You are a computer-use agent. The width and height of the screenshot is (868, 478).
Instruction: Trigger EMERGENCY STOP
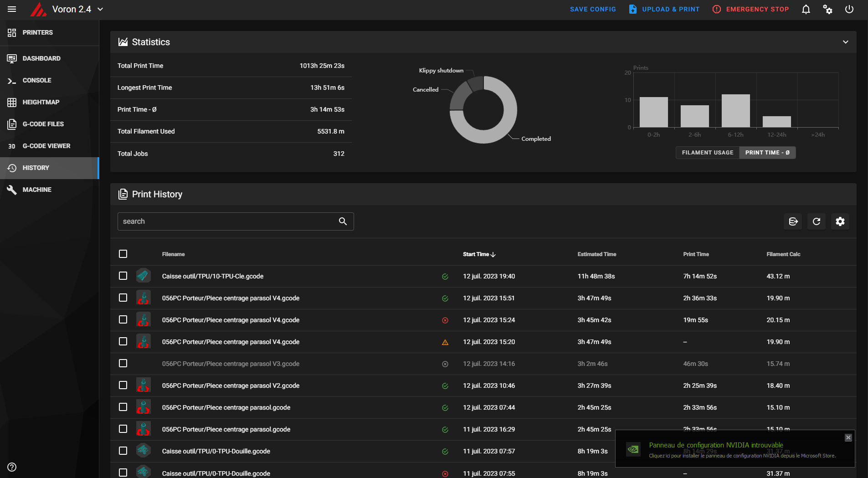click(750, 9)
